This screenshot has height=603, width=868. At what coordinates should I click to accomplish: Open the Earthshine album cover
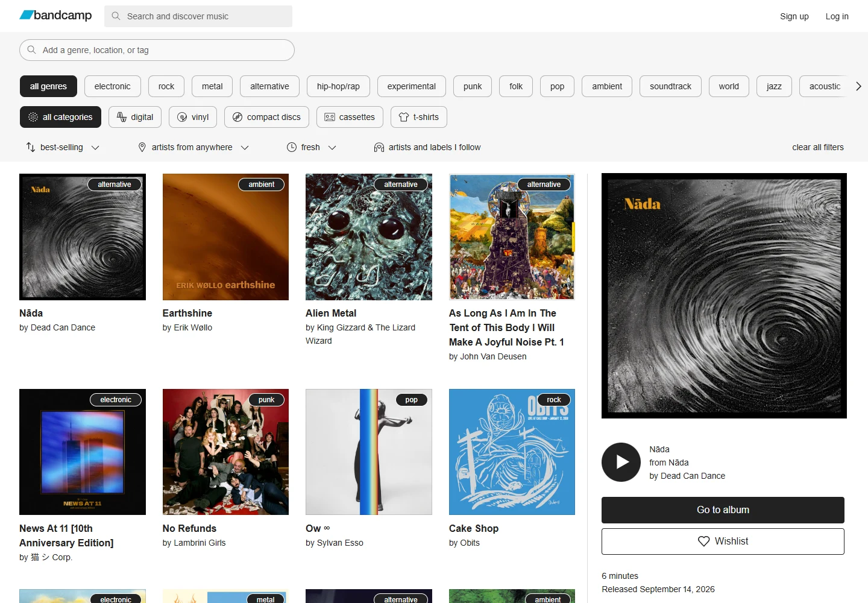click(x=225, y=237)
